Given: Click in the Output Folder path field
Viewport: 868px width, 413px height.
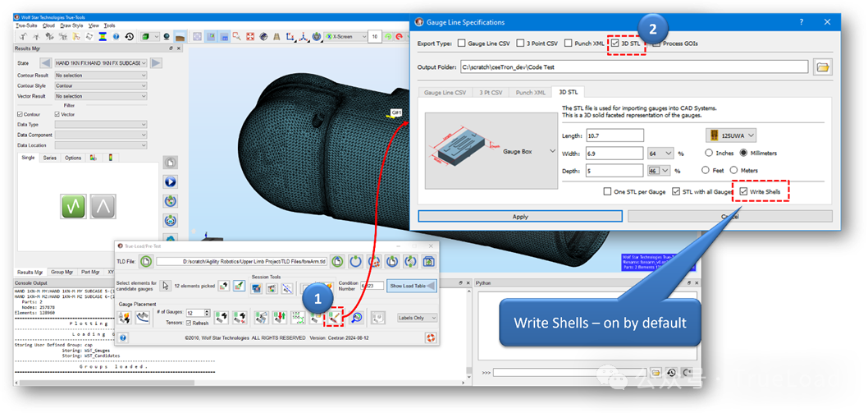Looking at the screenshot, I should coord(634,67).
